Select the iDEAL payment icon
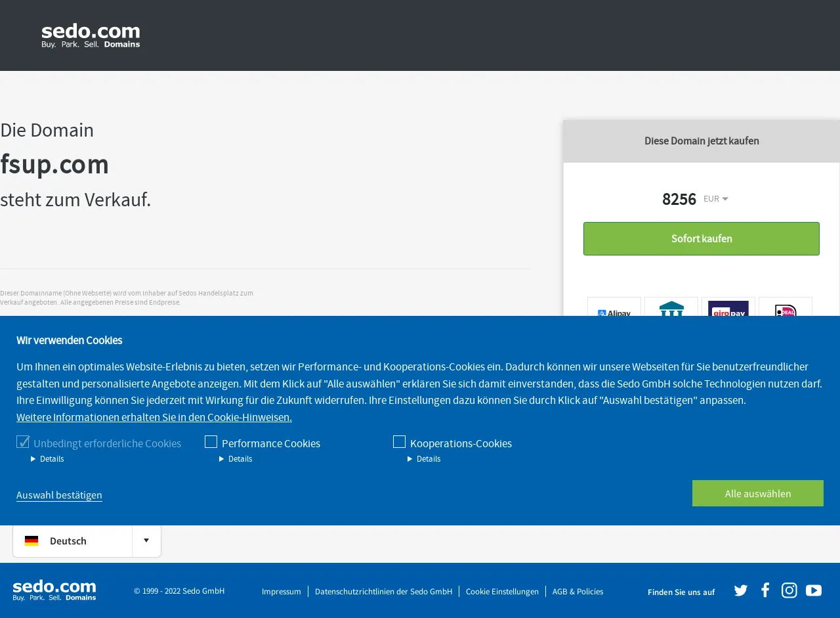This screenshot has width=840, height=618. [x=786, y=307]
